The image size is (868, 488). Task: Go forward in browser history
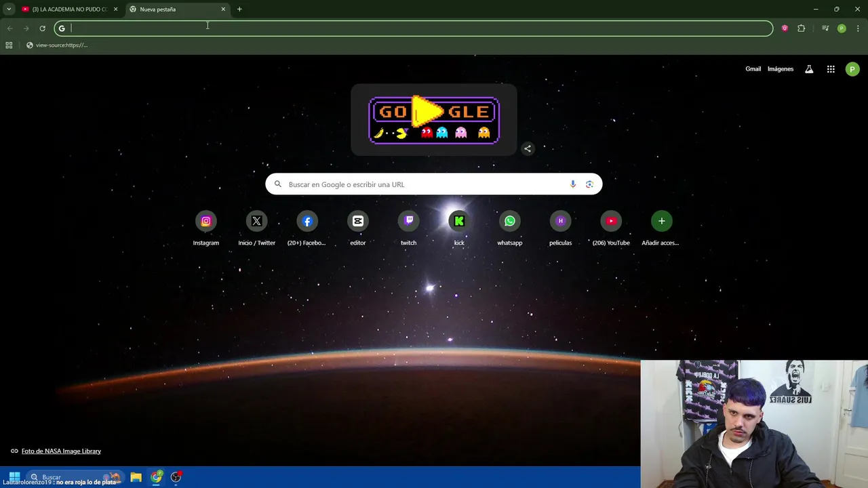pos(26,28)
